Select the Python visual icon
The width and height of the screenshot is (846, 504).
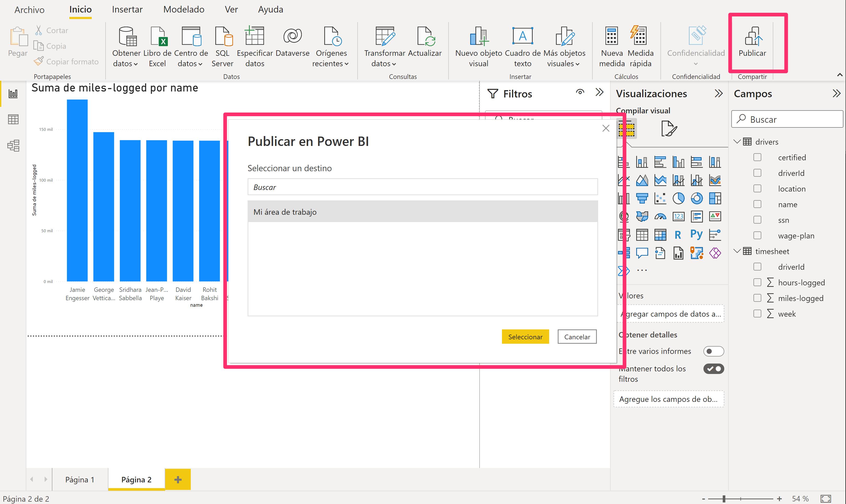coord(697,234)
